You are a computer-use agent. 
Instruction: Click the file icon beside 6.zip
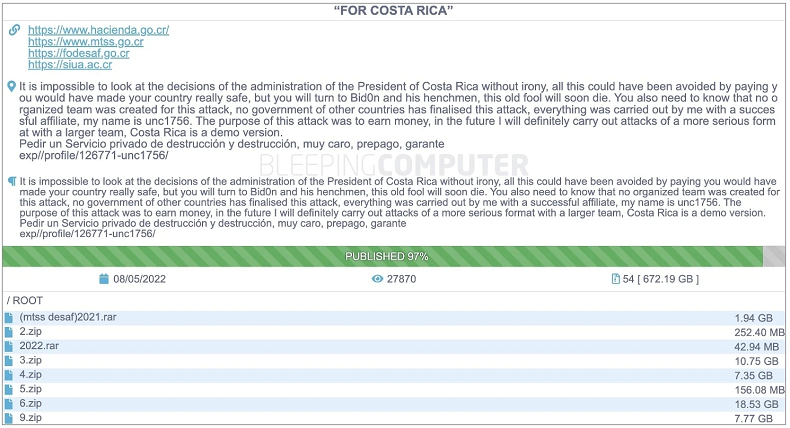(9, 403)
